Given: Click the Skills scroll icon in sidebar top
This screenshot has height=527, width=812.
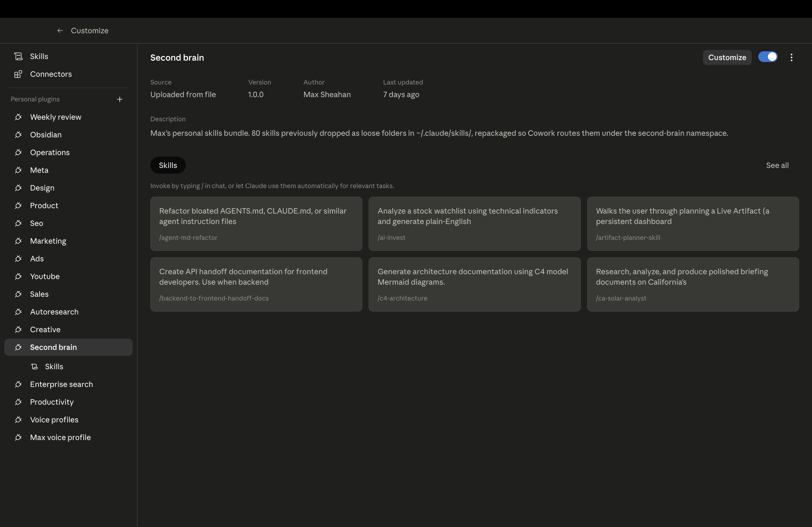Looking at the screenshot, I should pos(19,56).
